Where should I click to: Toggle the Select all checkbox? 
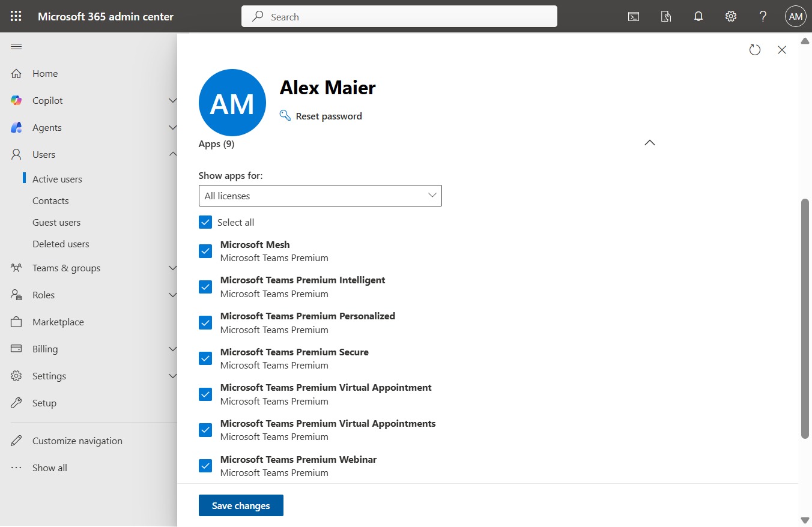205,222
